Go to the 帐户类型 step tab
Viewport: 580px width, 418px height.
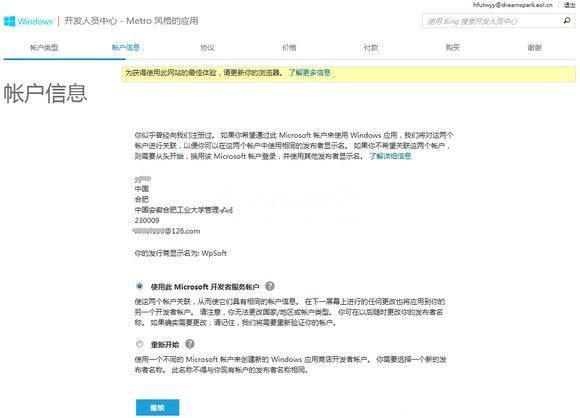[x=44, y=47]
